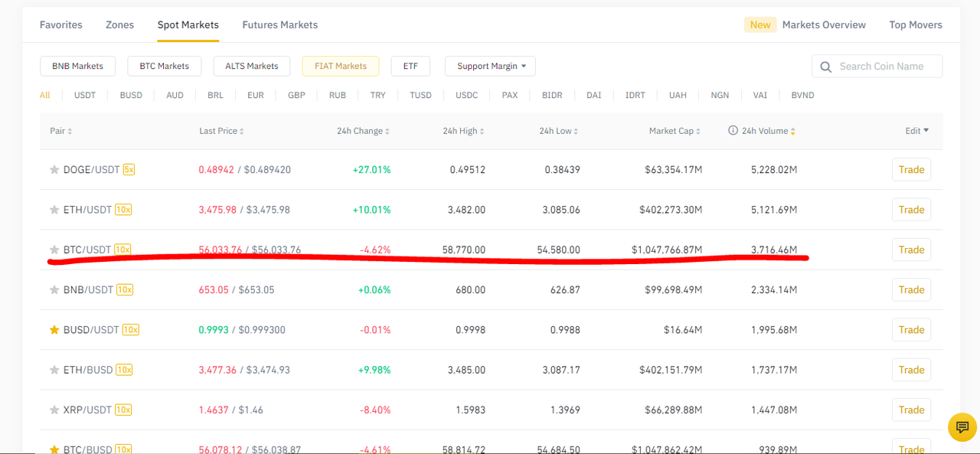Select the ETF filter button
This screenshot has height=454, width=980.
[x=410, y=66]
